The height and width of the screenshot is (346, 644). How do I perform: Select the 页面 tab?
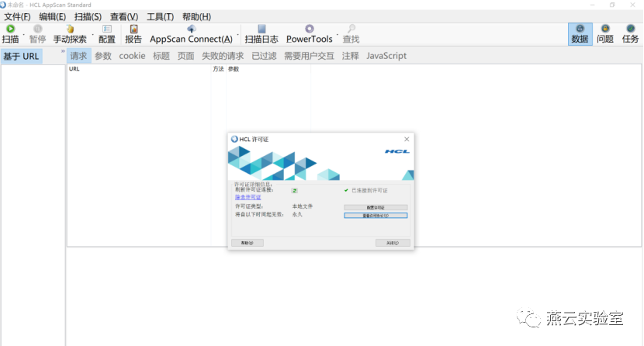185,56
